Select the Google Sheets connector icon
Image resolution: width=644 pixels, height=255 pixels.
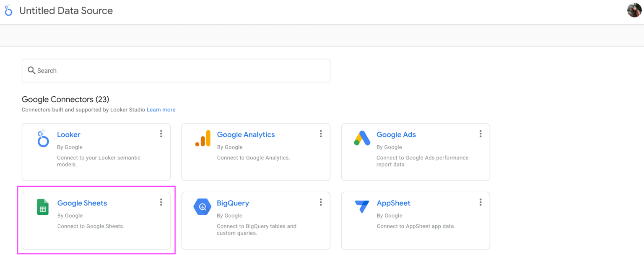(x=42, y=206)
